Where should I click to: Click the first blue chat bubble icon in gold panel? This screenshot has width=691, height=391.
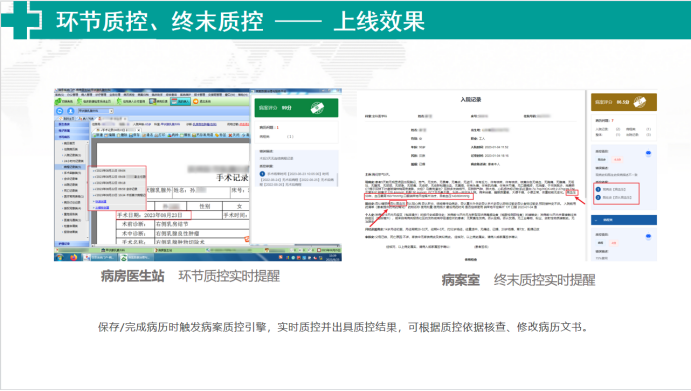[648, 153]
